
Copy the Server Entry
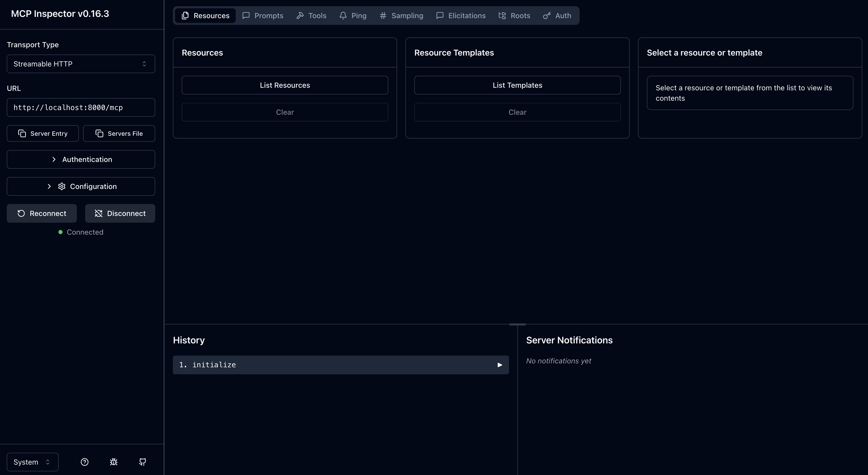click(x=43, y=133)
